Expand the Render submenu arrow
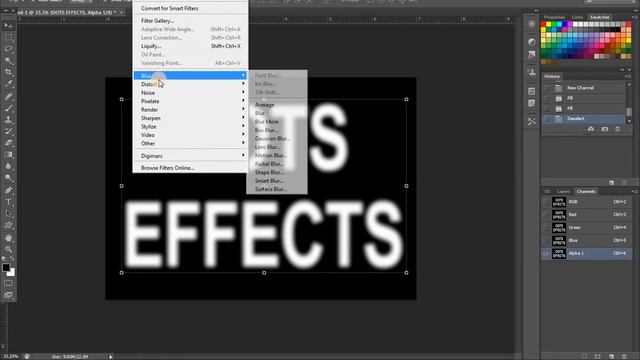 click(243, 109)
